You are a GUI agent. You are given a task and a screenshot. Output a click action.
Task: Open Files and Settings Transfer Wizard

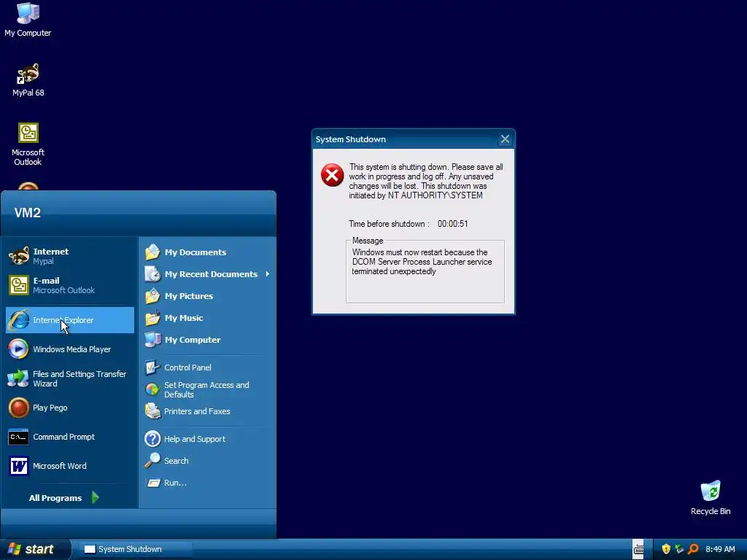(70, 378)
